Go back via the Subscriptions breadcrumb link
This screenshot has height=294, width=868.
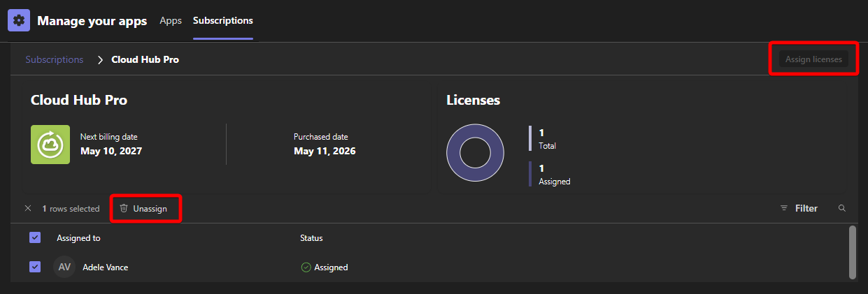(55, 59)
